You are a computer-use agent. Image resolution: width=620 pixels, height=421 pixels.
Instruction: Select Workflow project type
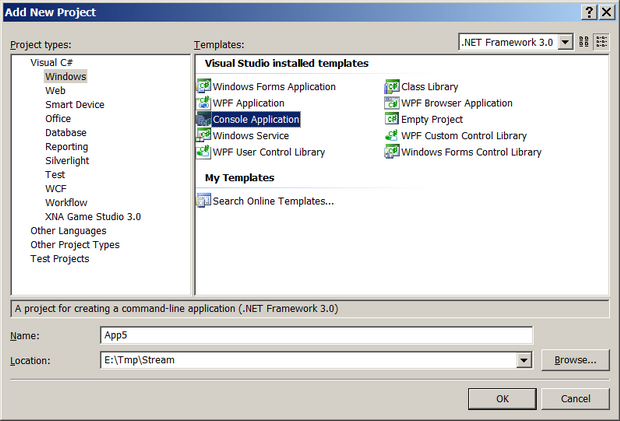tap(66, 202)
